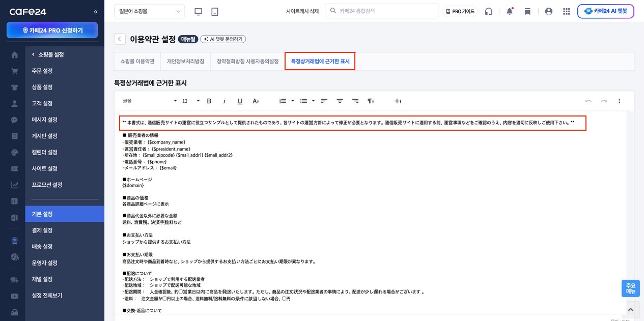
Task: Open the person (customers) sidebar icon
Action: coord(15,103)
